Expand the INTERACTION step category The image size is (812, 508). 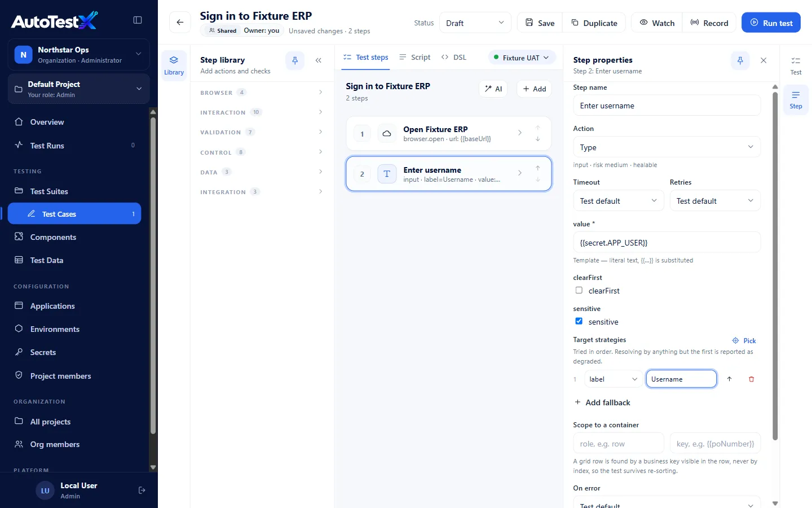(x=262, y=112)
